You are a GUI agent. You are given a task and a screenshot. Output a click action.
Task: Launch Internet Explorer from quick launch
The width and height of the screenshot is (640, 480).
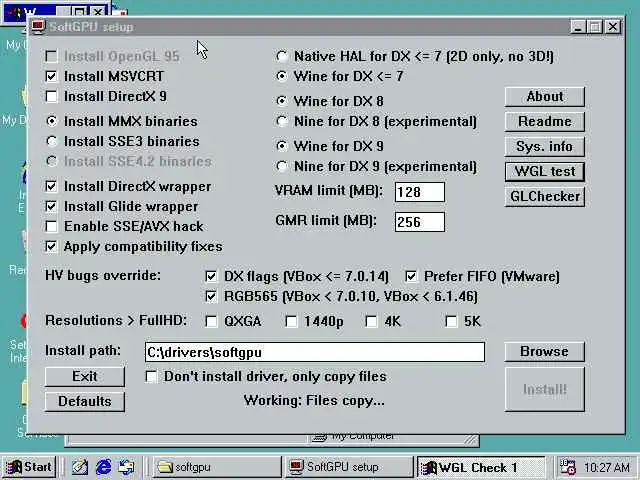pos(103,467)
